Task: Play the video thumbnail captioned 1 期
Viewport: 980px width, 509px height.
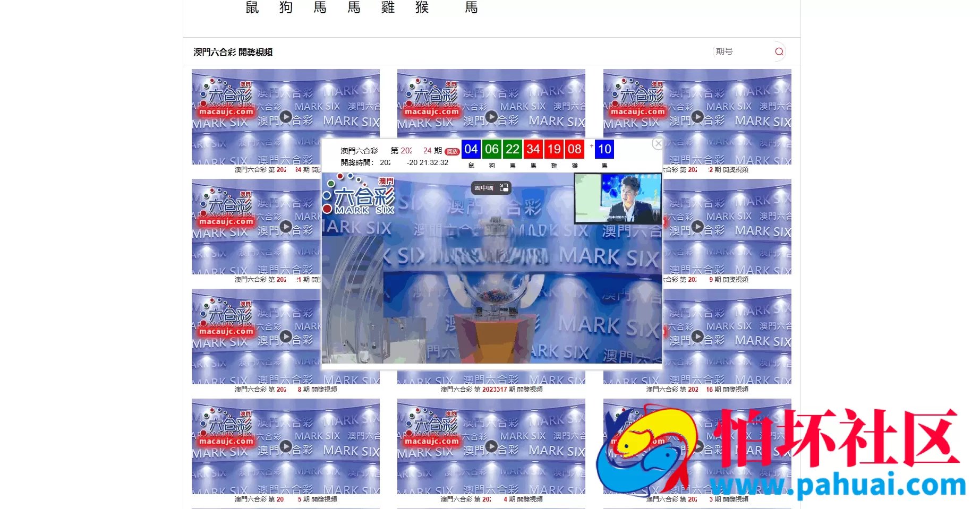Action: pyautogui.click(x=286, y=227)
